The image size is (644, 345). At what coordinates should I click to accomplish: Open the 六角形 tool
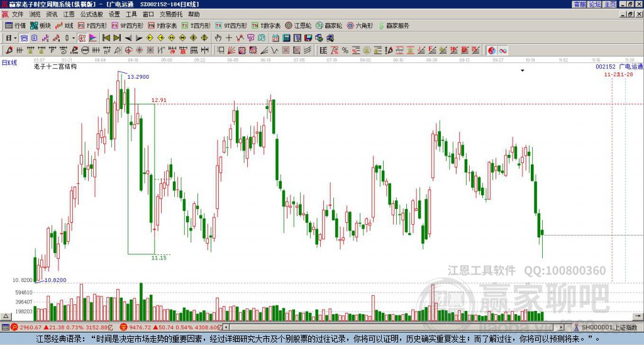click(360, 25)
